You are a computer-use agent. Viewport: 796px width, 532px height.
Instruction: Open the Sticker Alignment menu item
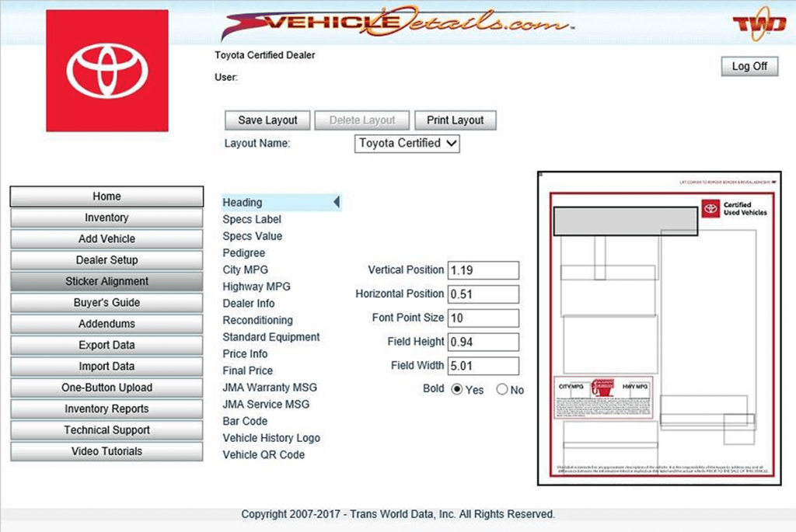point(106,282)
